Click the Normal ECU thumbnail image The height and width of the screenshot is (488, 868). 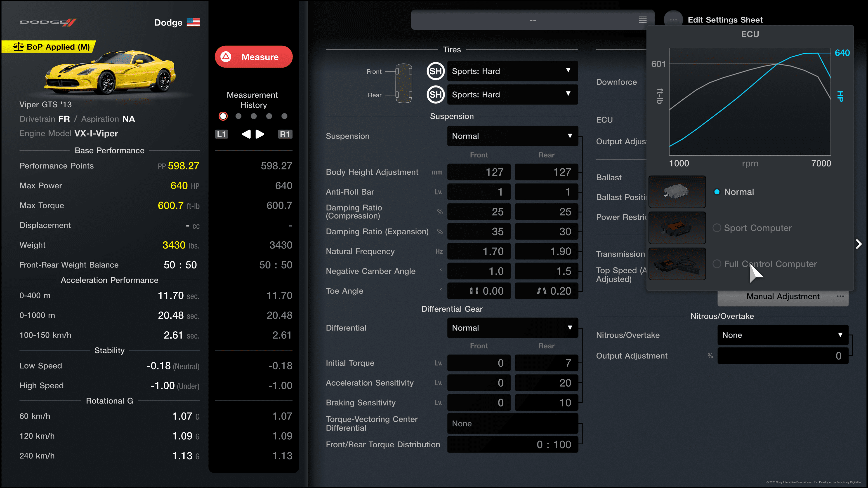point(677,192)
